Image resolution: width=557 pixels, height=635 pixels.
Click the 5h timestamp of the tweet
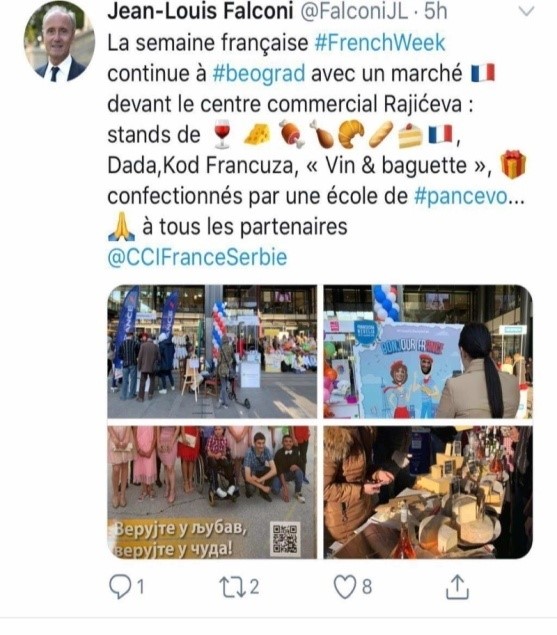coord(435,11)
